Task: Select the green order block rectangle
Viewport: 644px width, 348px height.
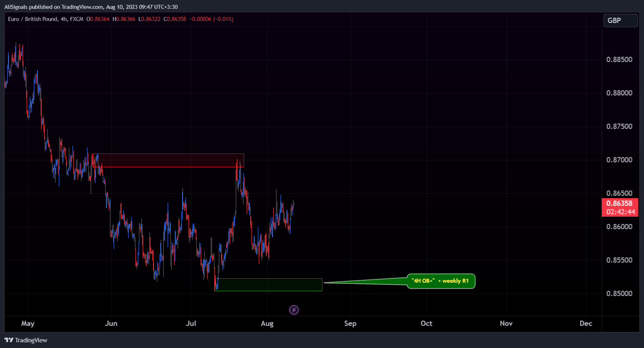Action: pyautogui.click(x=268, y=285)
